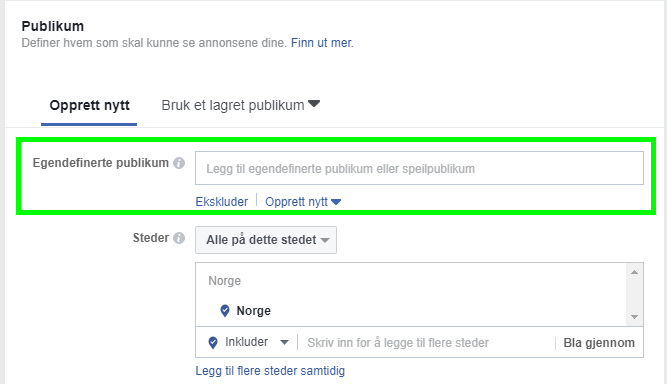Switch to Opprett nytt tab
This screenshot has width=667, height=384.
(x=89, y=105)
